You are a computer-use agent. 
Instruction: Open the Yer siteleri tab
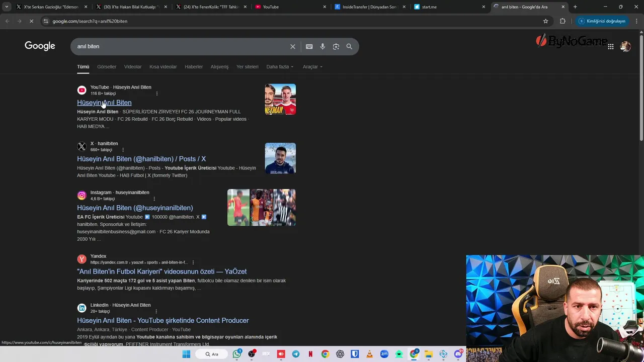(248, 66)
